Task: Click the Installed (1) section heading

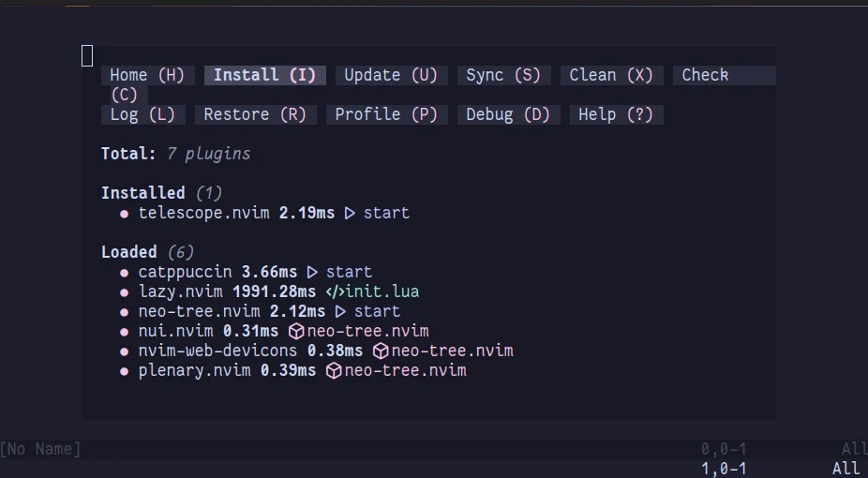Action: [161, 193]
